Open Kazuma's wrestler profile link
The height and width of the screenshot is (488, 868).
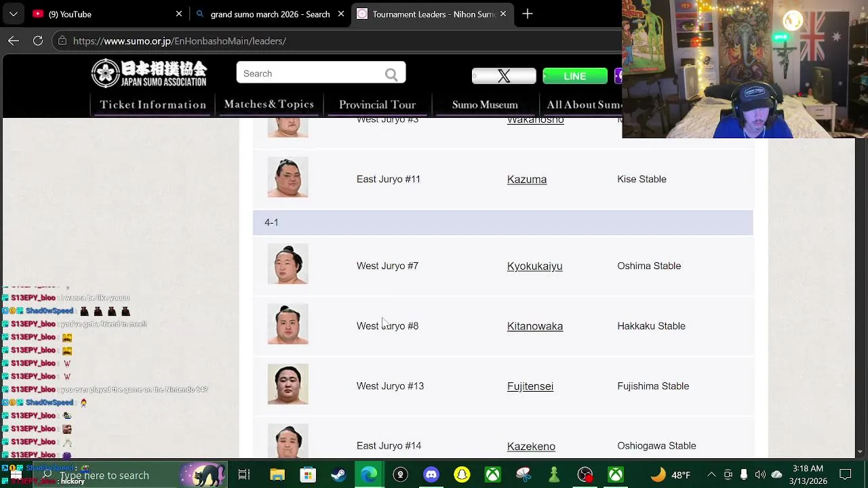[527, 180]
